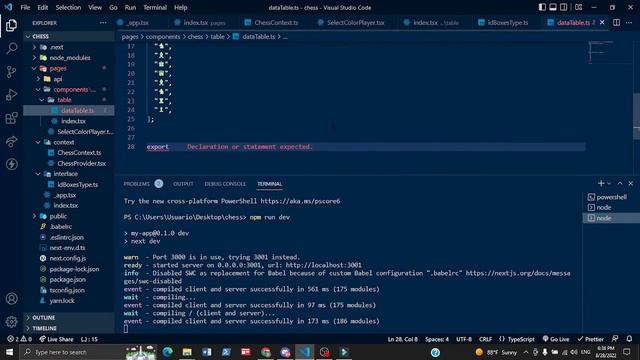
Task: Switch to the Output panel tab
Action: click(183, 184)
